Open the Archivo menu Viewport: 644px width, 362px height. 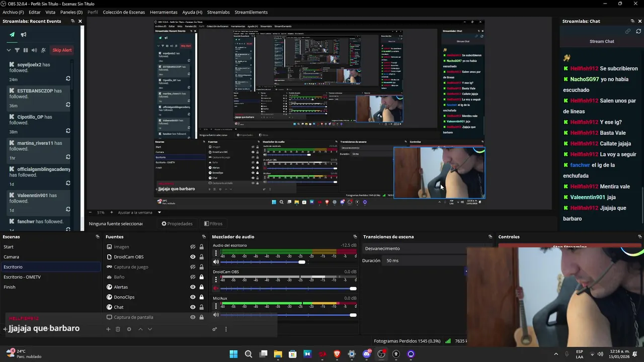[13, 12]
